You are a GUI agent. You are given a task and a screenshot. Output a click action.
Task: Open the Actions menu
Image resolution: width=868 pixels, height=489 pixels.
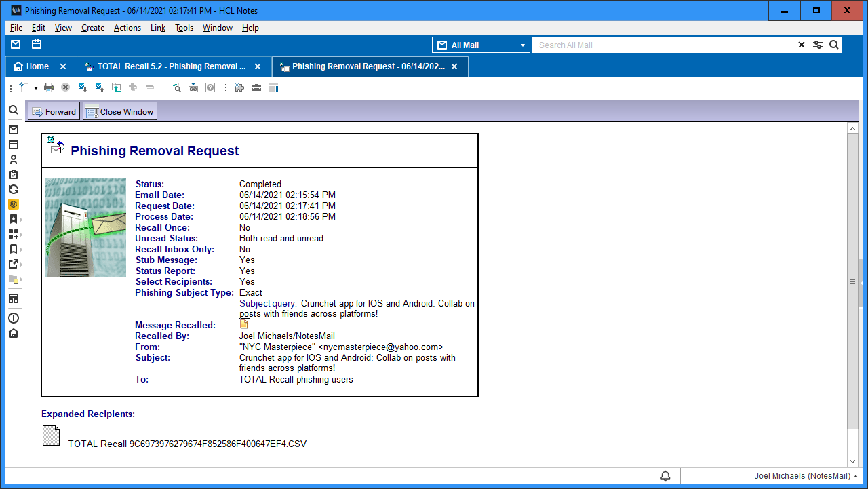point(127,28)
